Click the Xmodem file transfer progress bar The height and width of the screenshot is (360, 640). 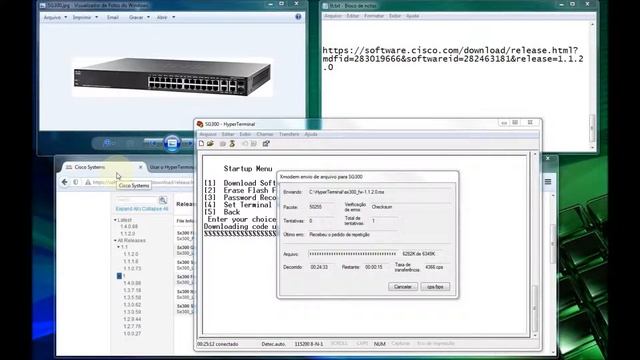pos(353,254)
